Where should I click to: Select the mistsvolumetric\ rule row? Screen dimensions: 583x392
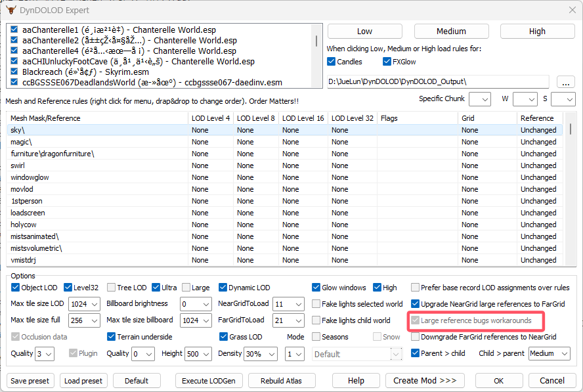pyautogui.click(x=285, y=248)
